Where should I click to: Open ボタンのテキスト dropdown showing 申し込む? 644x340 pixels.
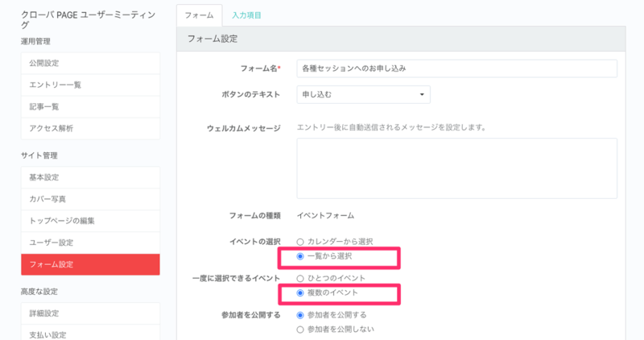point(364,94)
